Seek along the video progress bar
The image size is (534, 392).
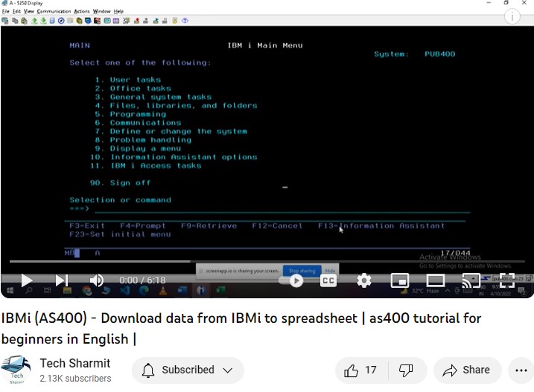coord(267,261)
